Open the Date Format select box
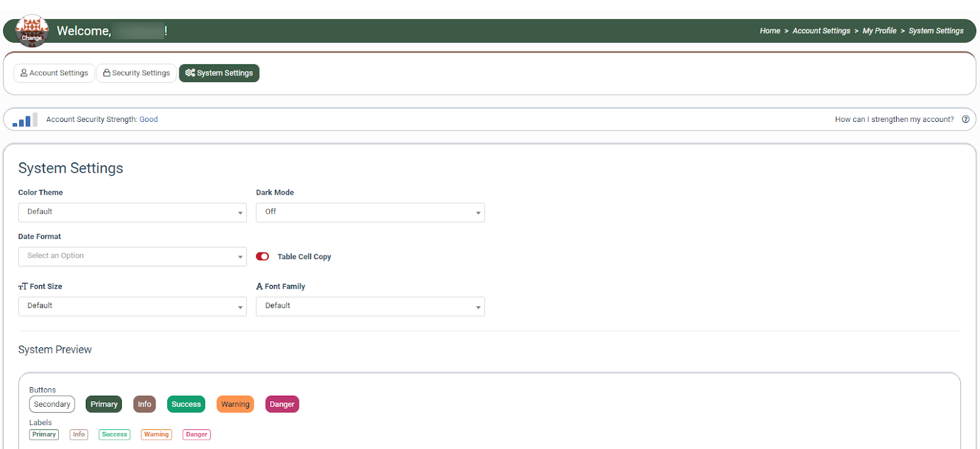The image size is (980, 449). [x=132, y=257]
